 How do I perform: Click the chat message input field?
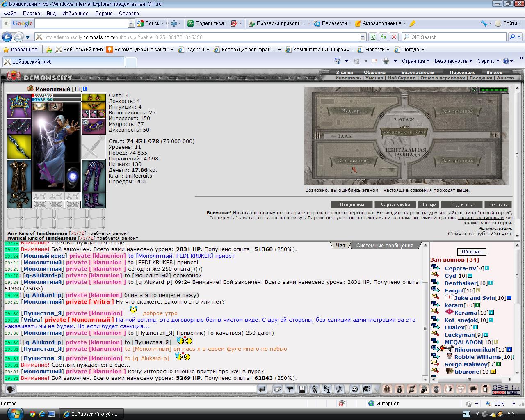point(136,389)
